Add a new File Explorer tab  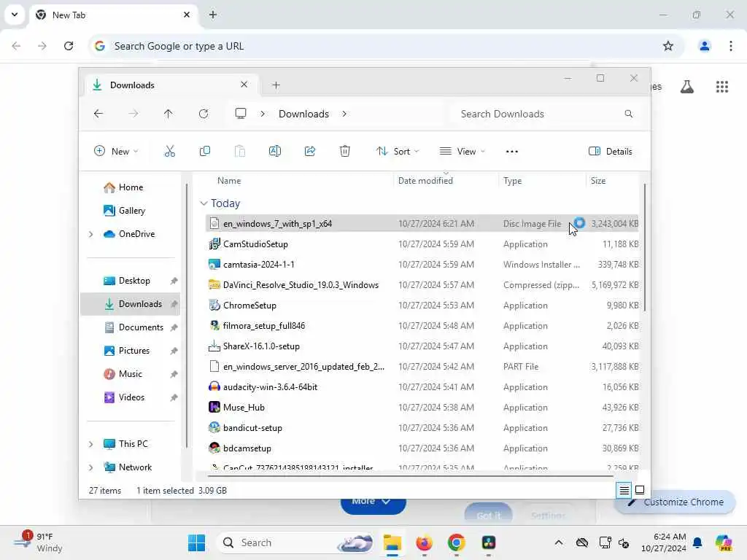(x=276, y=85)
